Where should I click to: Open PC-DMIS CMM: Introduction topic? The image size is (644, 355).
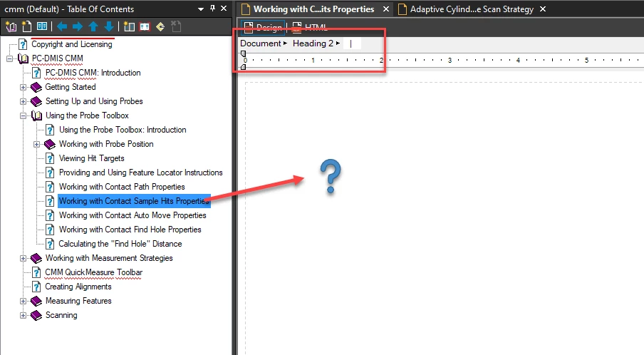click(93, 73)
